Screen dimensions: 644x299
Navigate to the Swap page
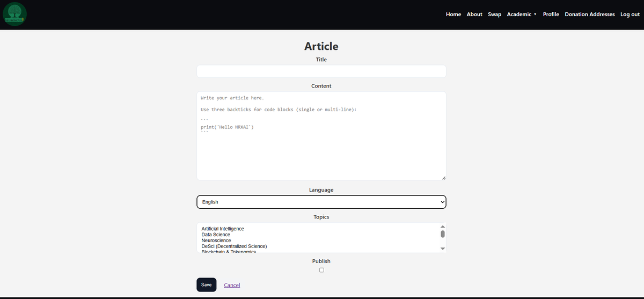pos(494,14)
